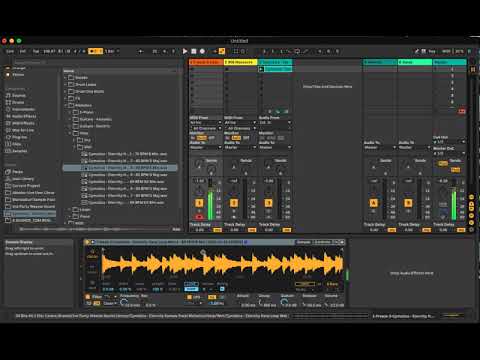Select the highlighted sample file row

coord(120,168)
